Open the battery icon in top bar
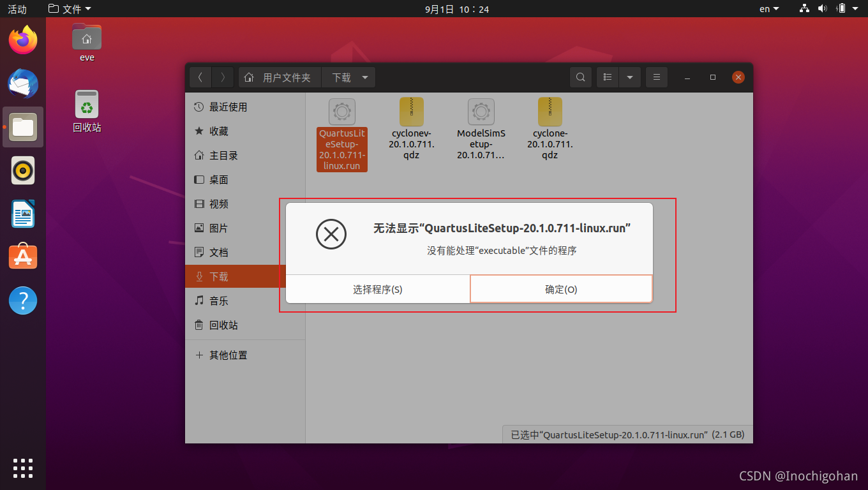 (x=841, y=9)
